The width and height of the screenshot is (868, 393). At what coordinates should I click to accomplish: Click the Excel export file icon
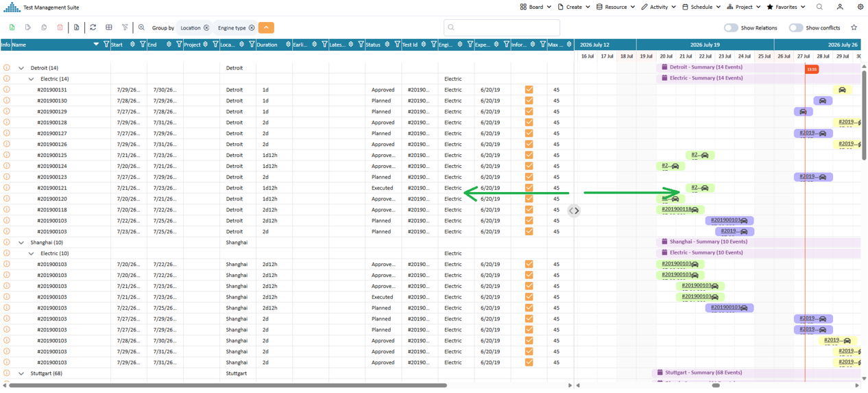click(77, 27)
